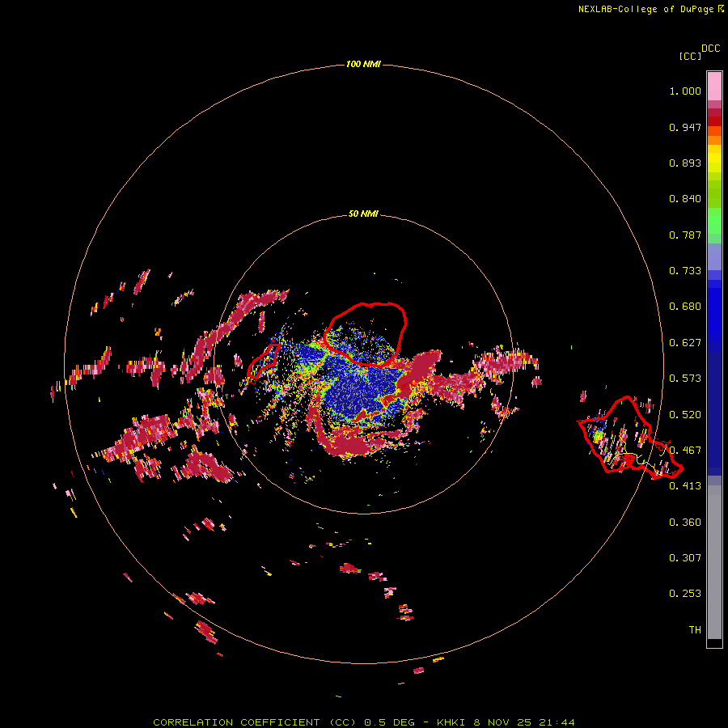Click the 0.733 scale value

(x=685, y=271)
